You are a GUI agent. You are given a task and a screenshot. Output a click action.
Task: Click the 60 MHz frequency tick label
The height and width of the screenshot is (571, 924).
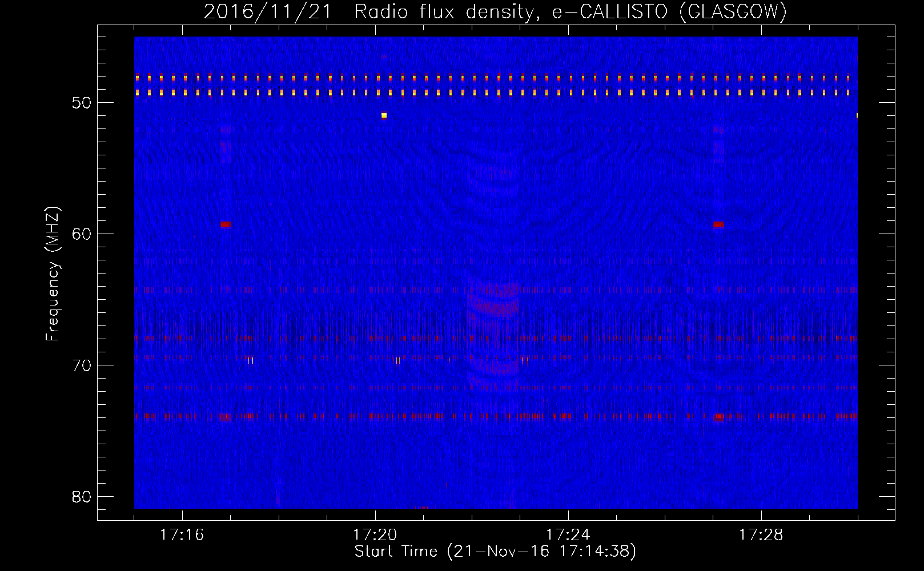82,234
